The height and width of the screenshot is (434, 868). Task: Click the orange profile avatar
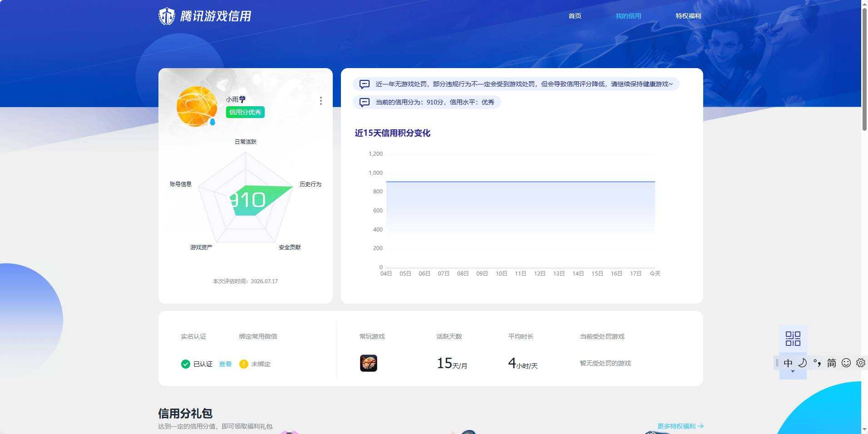tap(197, 106)
